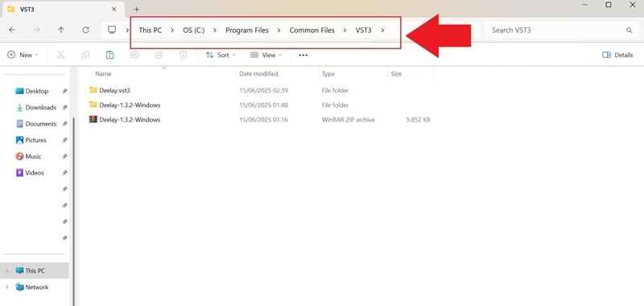
Task: Expand chevron after Common Files breadcrumb
Action: pos(345,30)
